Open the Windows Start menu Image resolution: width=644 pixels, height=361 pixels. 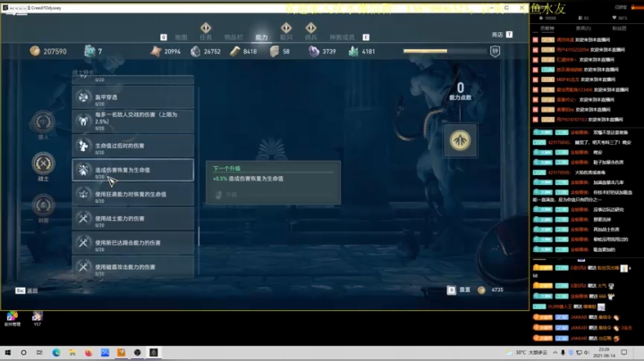pos(7,352)
